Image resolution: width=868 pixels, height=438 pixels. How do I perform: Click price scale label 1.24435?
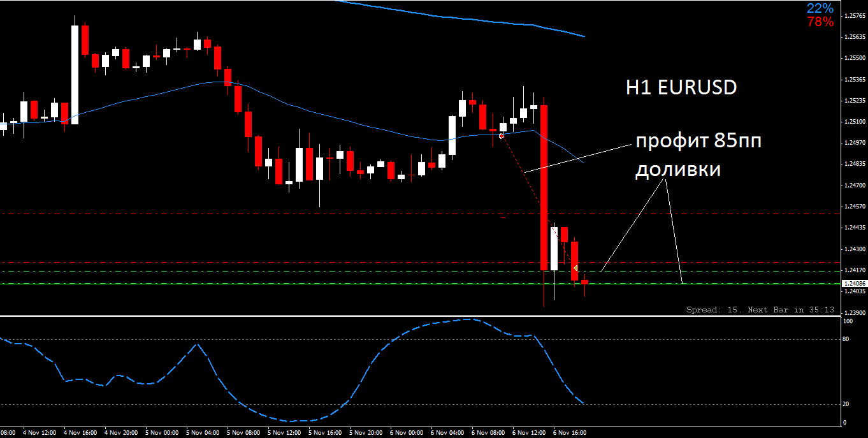click(854, 227)
